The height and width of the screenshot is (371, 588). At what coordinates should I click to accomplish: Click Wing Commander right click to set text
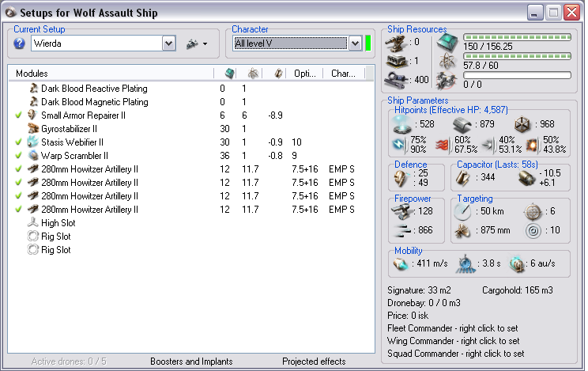pos(453,341)
